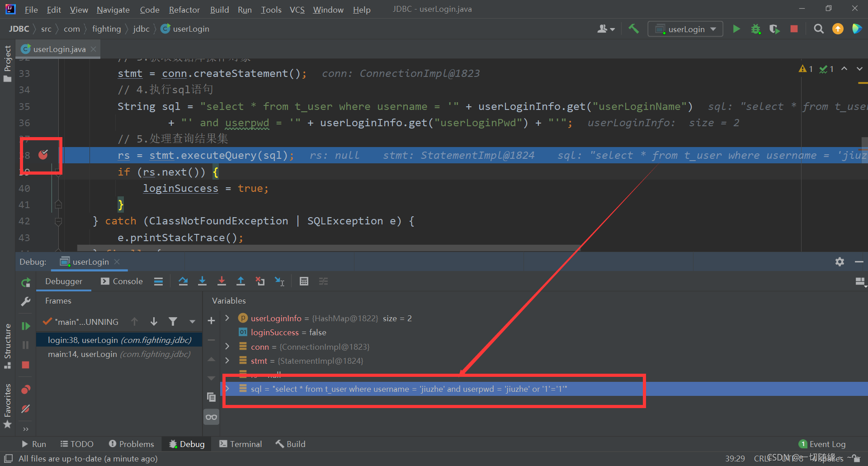Open the VCS menu
Viewport: 868px width, 466px height.
pyautogui.click(x=297, y=10)
